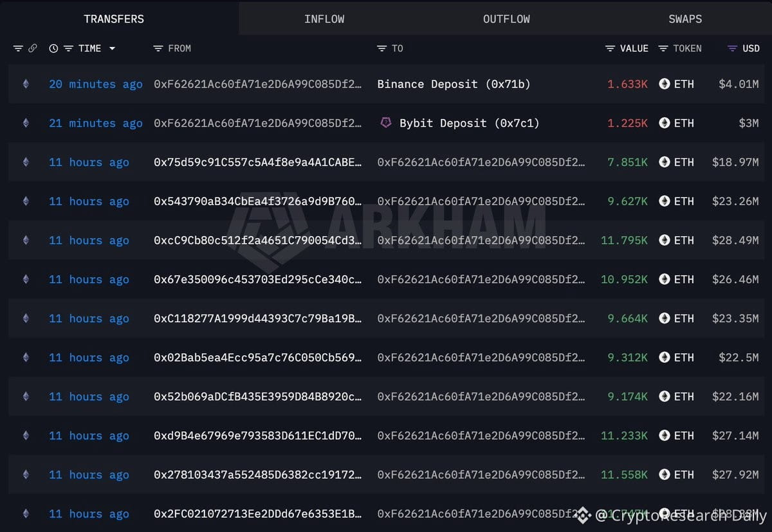Open the Bybit Deposit (0x7c1) entity
The height and width of the screenshot is (532, 772).
tap(469, 124)
